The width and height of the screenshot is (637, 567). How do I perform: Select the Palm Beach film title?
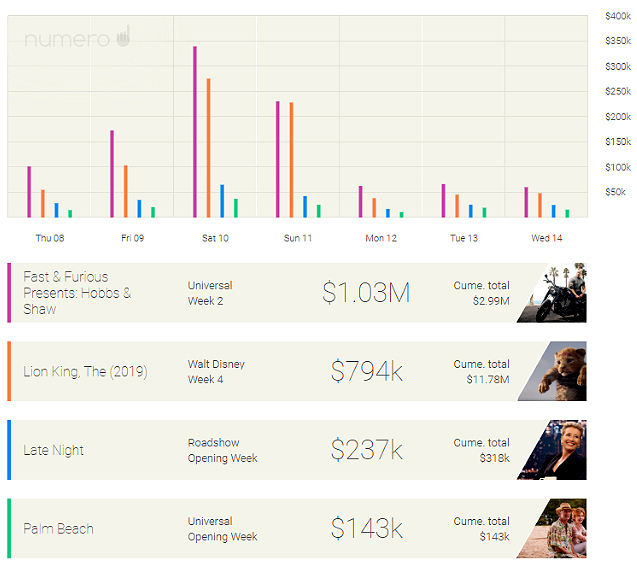tap(58, 528)
